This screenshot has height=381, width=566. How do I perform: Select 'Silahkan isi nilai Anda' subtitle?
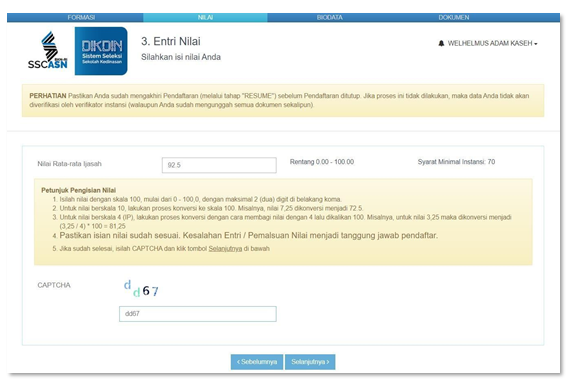click(181, 57)
